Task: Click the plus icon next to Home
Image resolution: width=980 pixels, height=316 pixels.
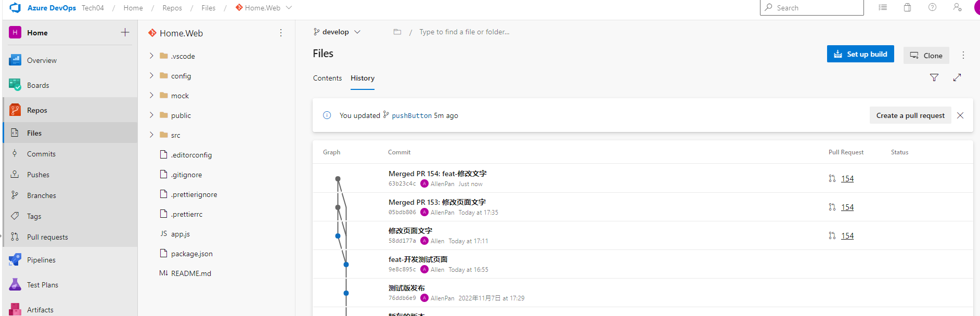Action: click(125, 32)
